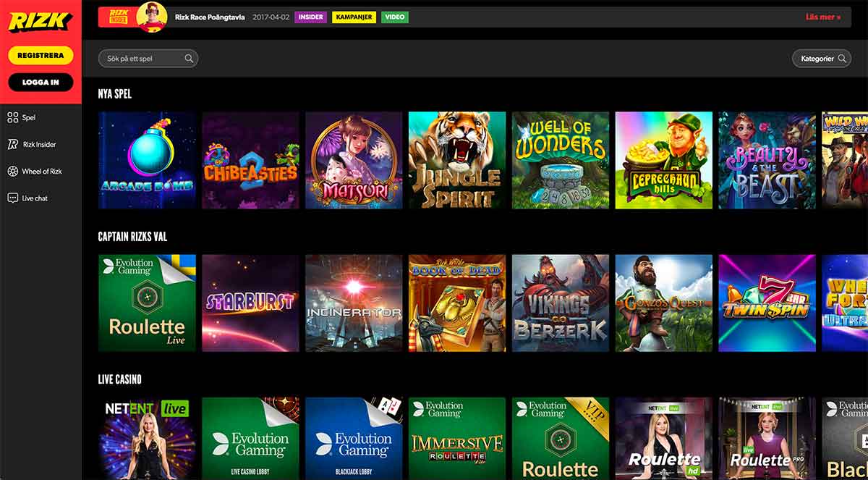Open the Evolution Gaming Roulette Live tile

147,303
